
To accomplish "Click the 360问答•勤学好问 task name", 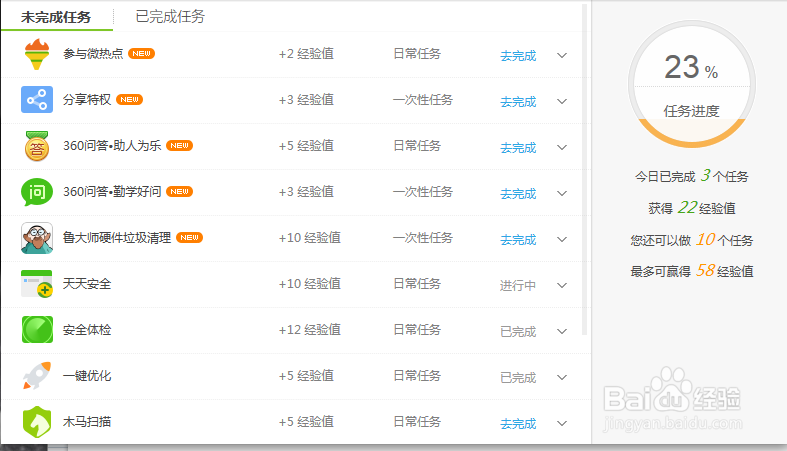I will click(x=112, y=192).
